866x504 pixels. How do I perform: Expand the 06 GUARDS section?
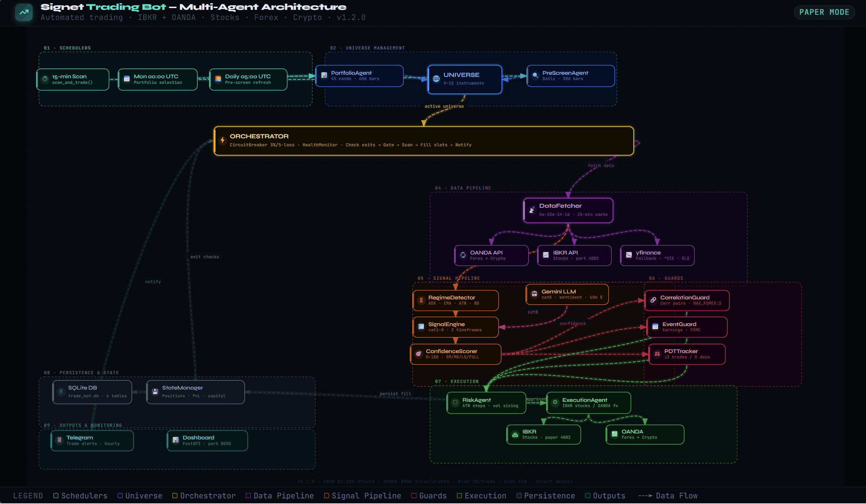pyautogui.click(x=665, y=278)
